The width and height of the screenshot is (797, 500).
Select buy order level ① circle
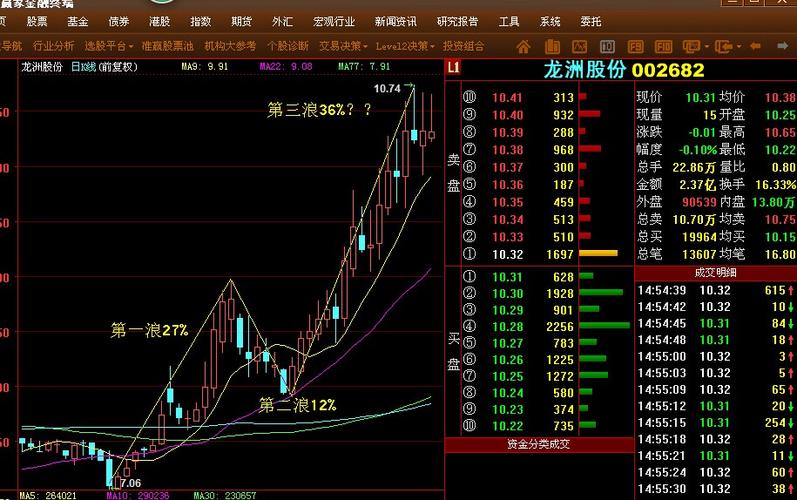(x=469, y=276)
